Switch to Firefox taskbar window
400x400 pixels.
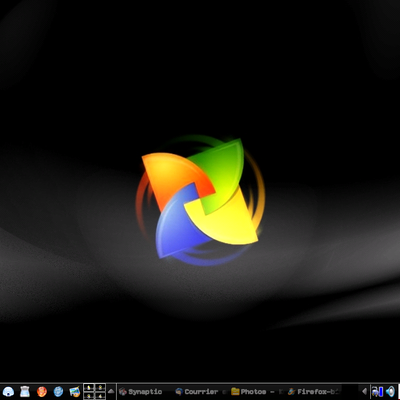point(314,392)
